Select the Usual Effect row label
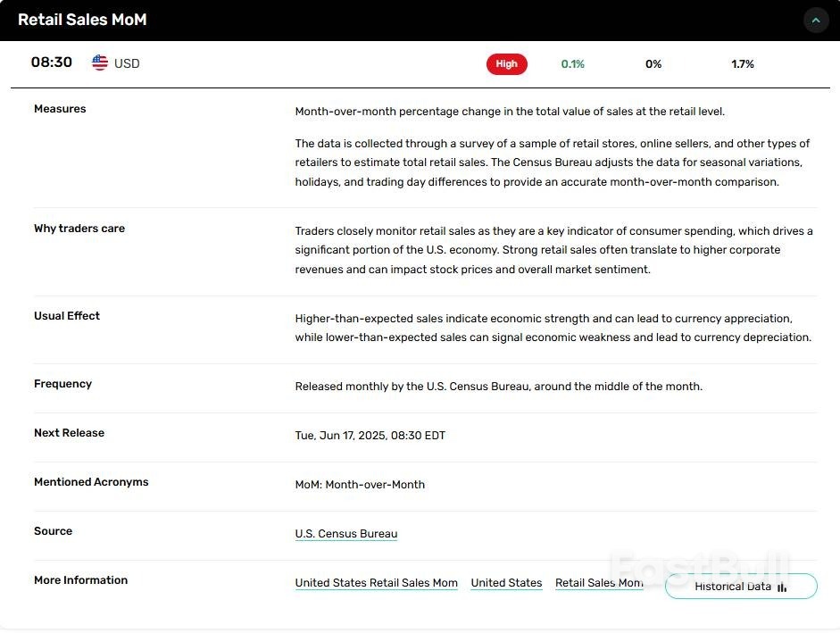 [x=67, y=316]
